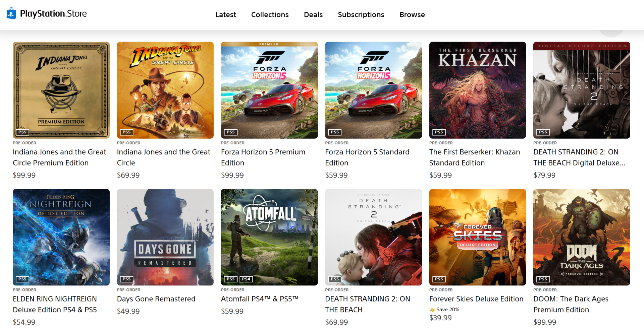Click $54.99 price of Elden Ring Nightreign

[x=24, y=322]
